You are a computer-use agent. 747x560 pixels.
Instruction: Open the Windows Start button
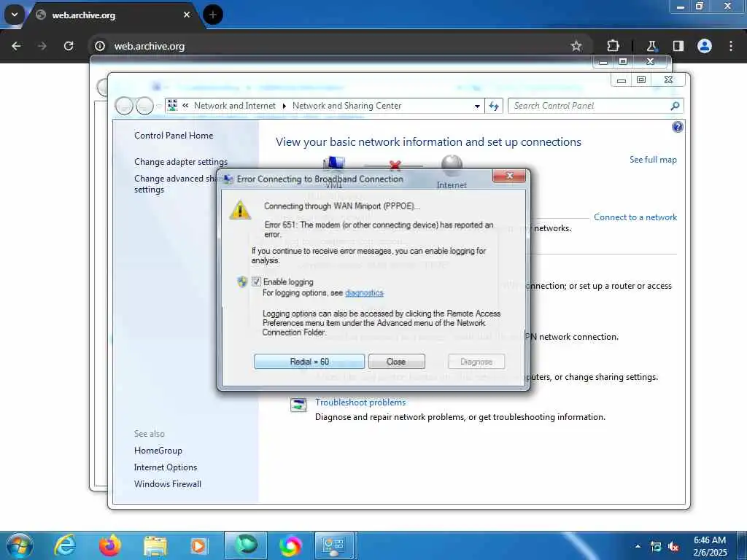click(20, 545)
